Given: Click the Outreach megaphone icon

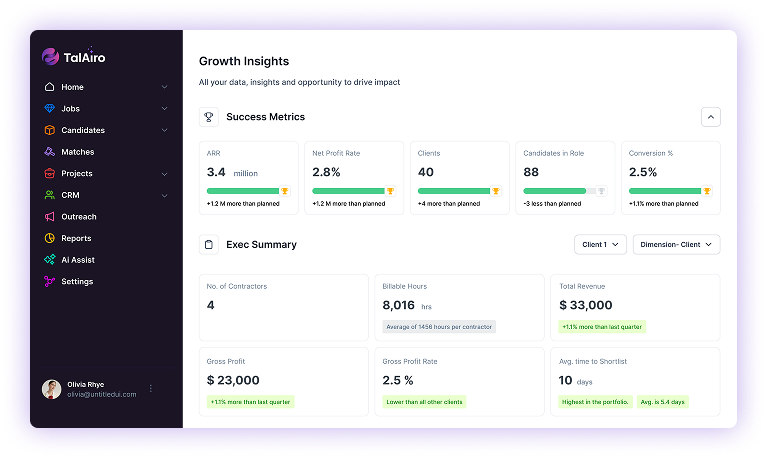Looking at the screenshot, I should [x=50, y=217].
